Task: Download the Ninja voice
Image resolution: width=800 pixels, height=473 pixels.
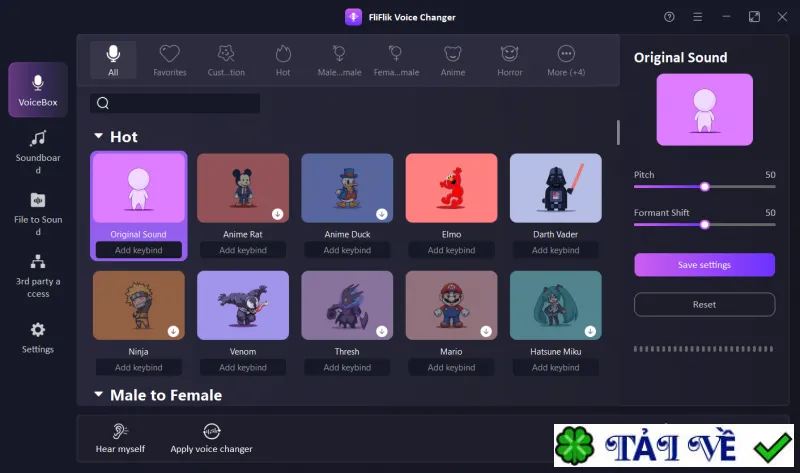Action: click(x=173, y=331)
